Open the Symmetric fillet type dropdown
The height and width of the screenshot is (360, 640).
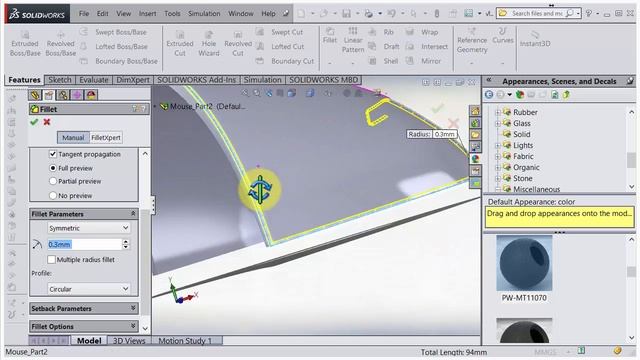[89, 228]
